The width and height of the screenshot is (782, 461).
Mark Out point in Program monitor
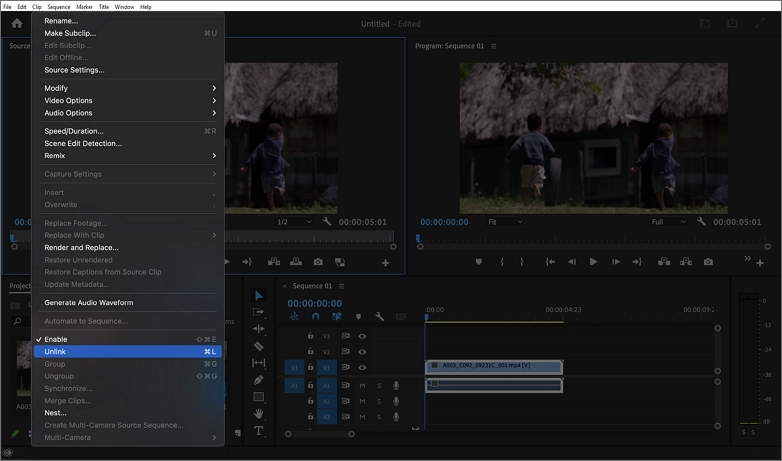tap(522, 262)
